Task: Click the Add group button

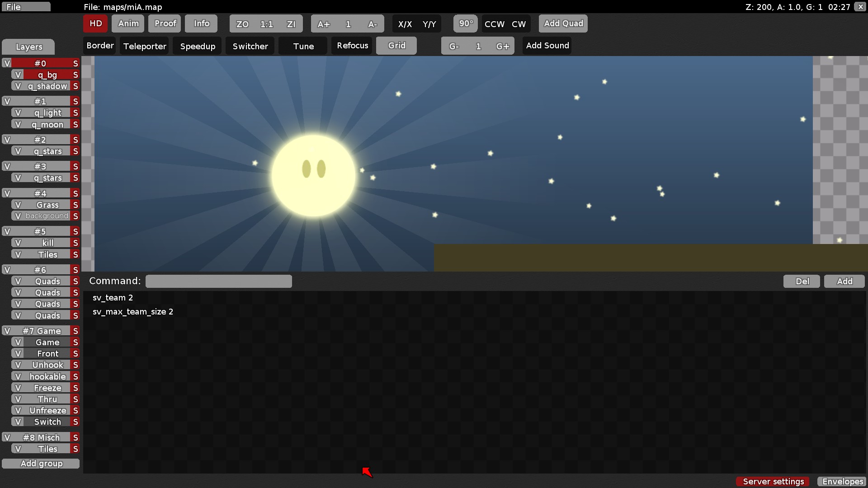Action: 41,464
